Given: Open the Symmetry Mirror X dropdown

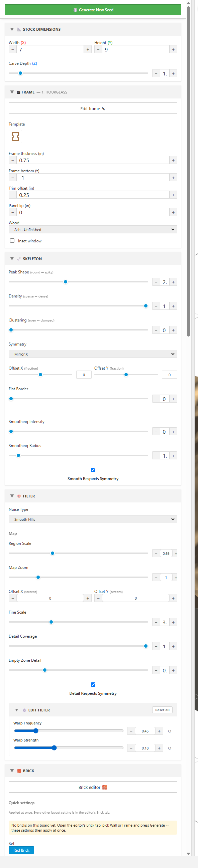Looking at the screenshot, I should pos(93,354).
